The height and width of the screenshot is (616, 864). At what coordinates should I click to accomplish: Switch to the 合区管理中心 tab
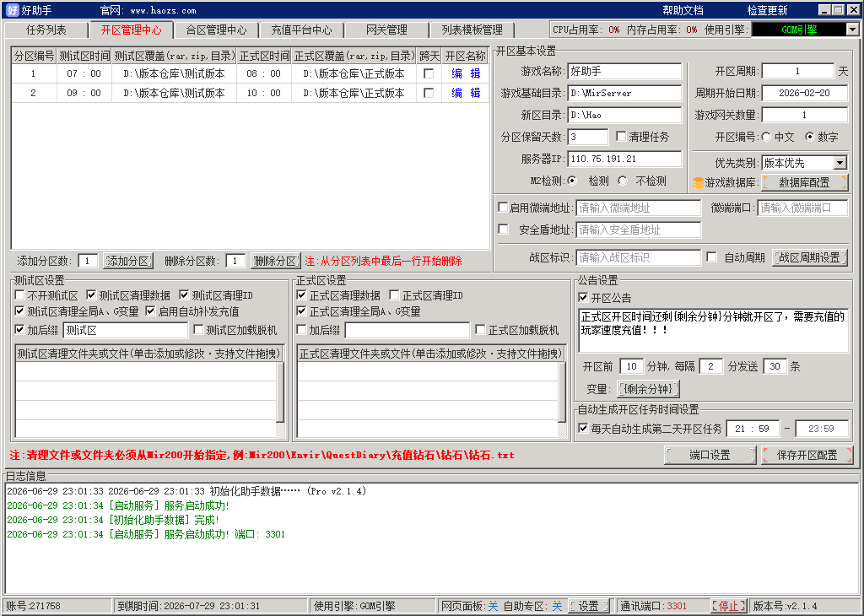[216, 30]
